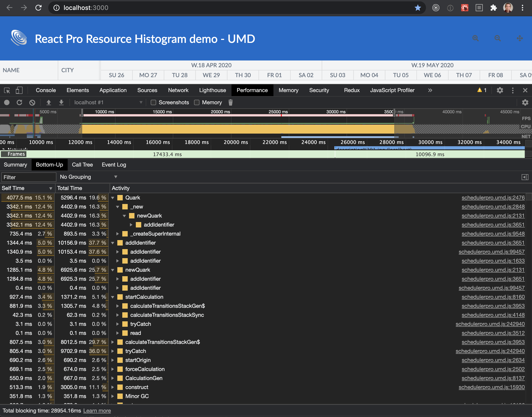Reload page and record performance

pos(19,102)
